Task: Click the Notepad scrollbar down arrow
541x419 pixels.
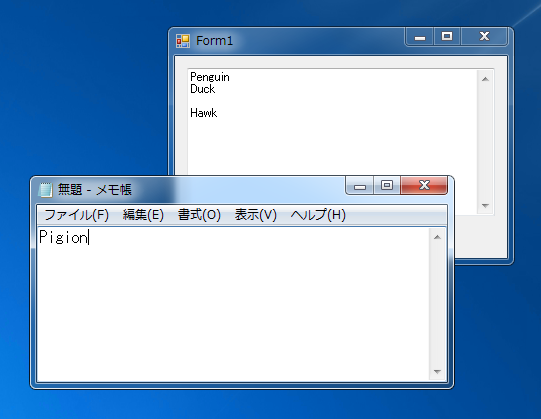Action: (x=437, y=372)
